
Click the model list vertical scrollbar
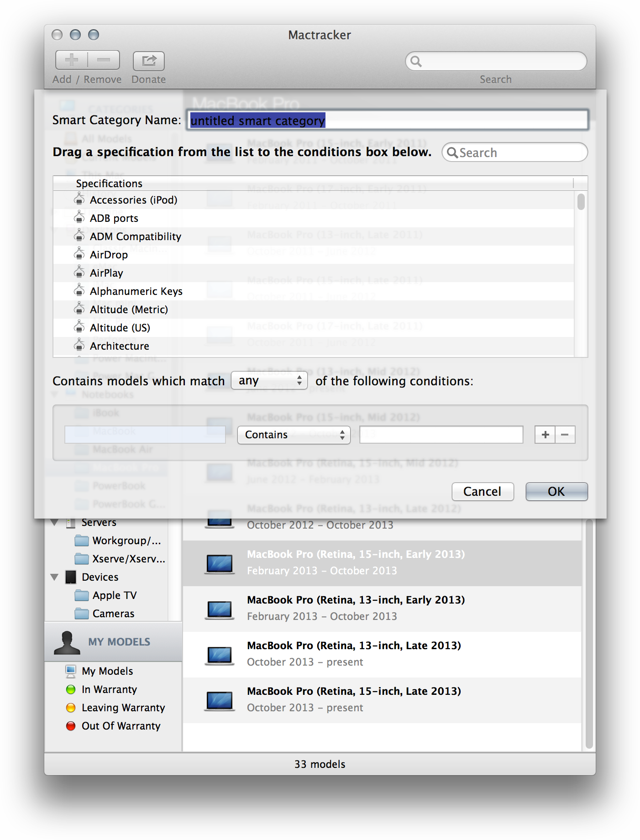589,635
